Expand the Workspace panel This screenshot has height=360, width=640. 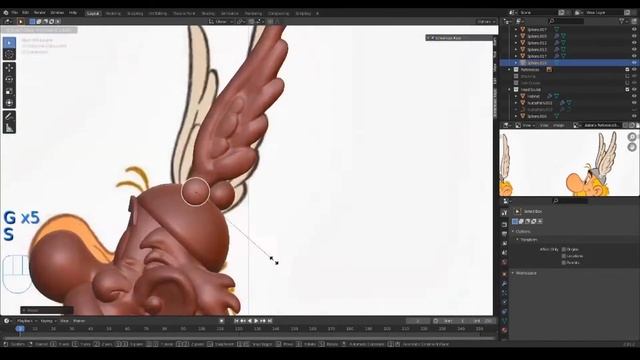[513, 273]
